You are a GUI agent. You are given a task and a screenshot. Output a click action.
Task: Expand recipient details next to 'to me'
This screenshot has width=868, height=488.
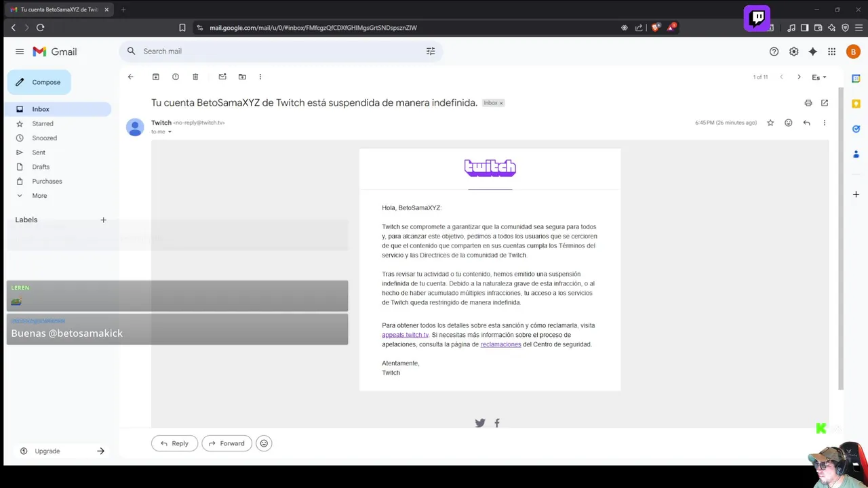(x=170, y=132)
